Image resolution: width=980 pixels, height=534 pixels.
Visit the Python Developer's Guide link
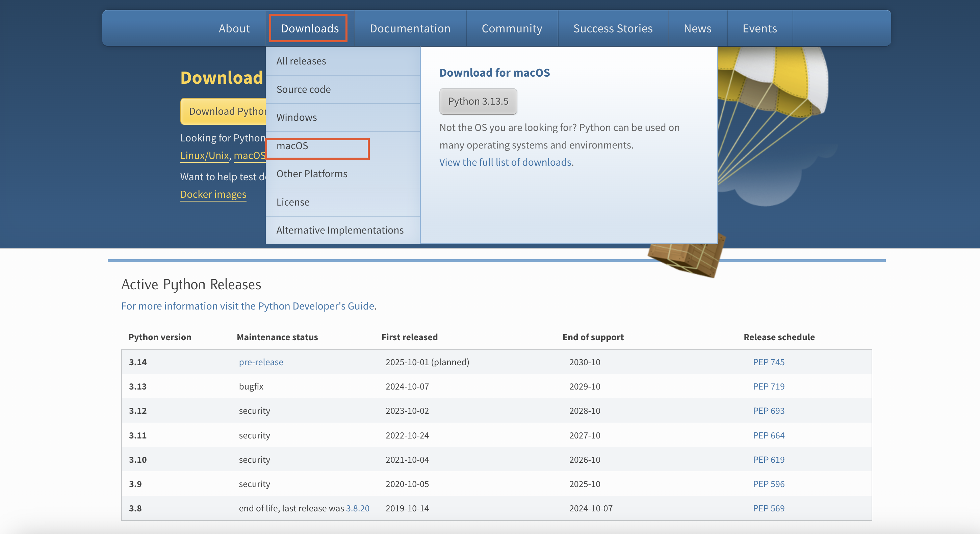click(248, 306)
